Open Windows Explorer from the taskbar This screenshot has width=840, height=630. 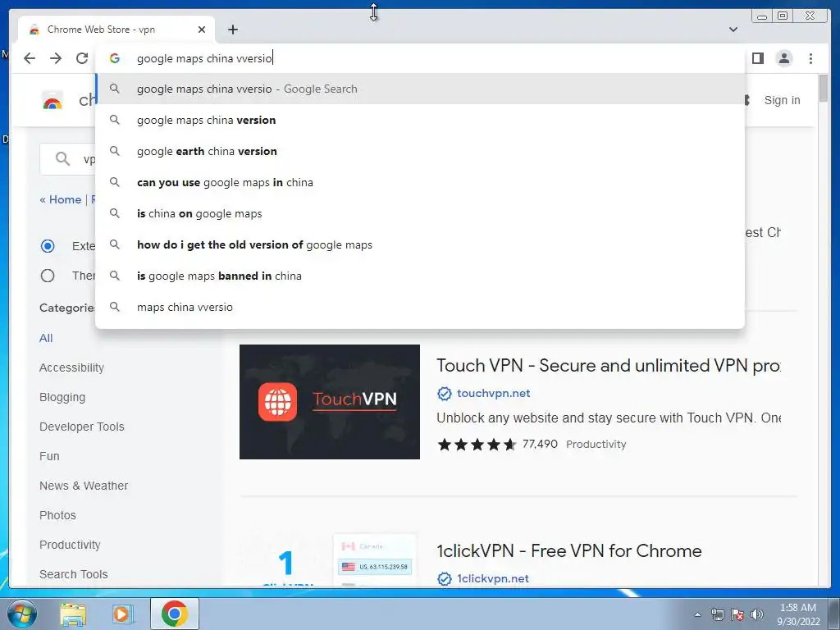pyautogui.click(x=73, y=614)
